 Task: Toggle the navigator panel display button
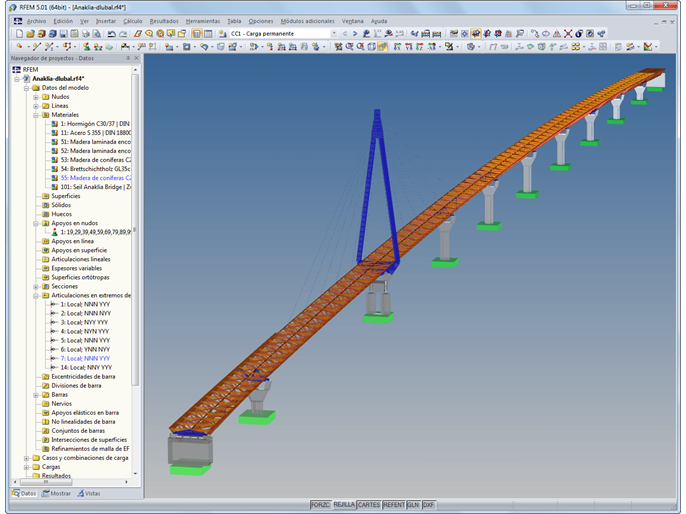197,34
